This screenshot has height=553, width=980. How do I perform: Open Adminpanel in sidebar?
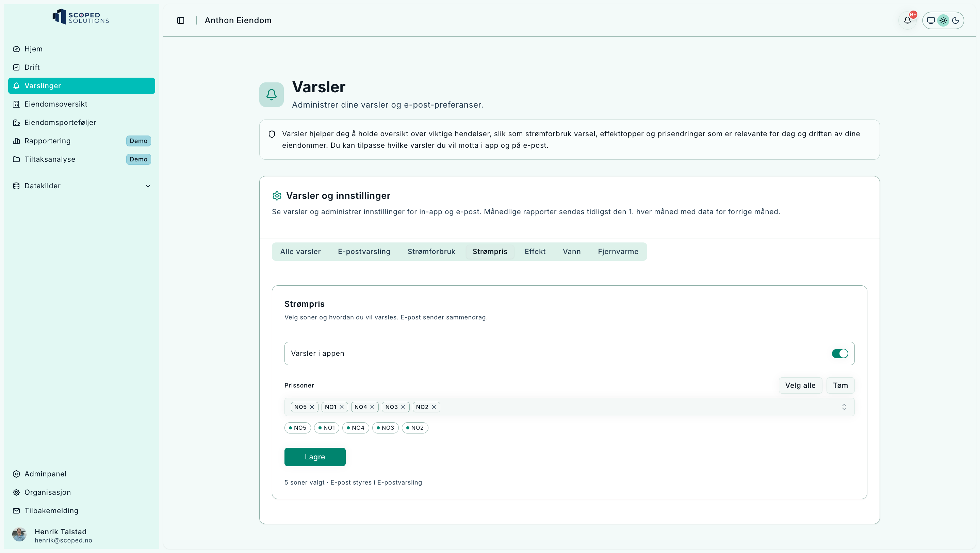(45, 474)
